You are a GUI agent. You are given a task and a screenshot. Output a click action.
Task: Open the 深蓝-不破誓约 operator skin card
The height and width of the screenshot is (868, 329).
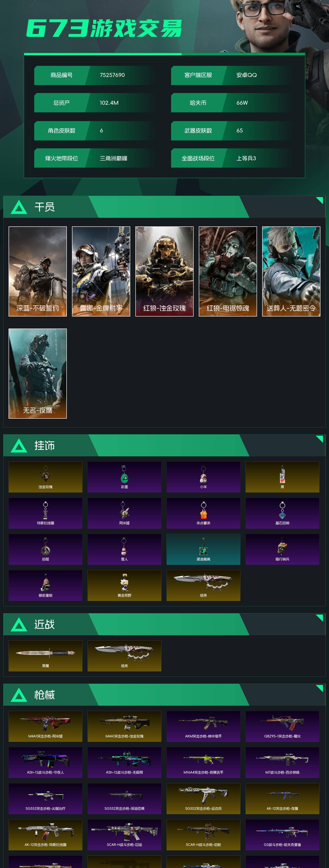tap(38, 271)
